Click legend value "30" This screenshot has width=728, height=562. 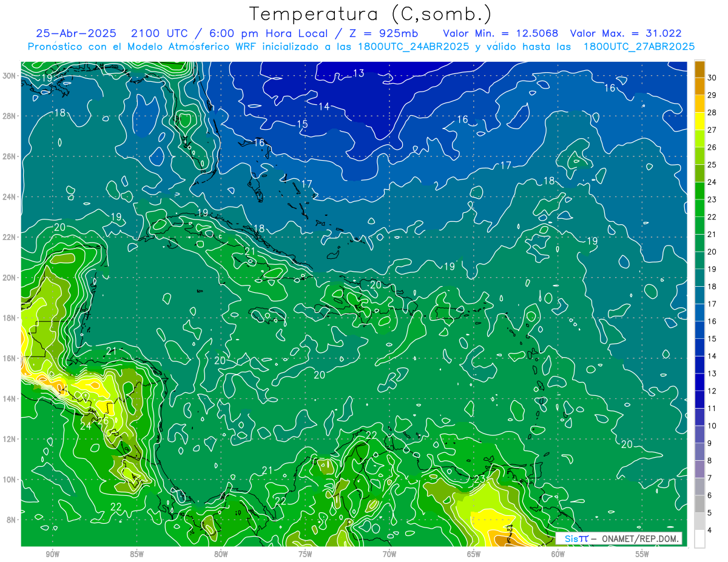[x=712, y=77]
